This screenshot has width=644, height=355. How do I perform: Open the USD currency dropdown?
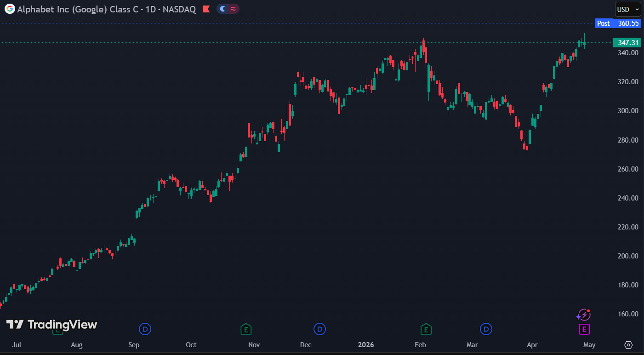[x=628, y=9]
